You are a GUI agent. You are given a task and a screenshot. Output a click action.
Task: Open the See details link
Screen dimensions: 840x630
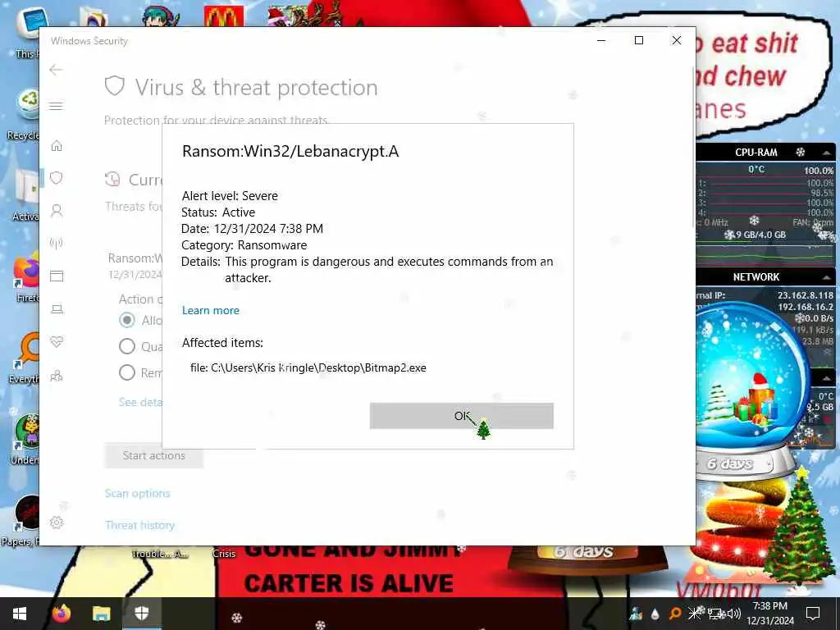coord(140,402)
